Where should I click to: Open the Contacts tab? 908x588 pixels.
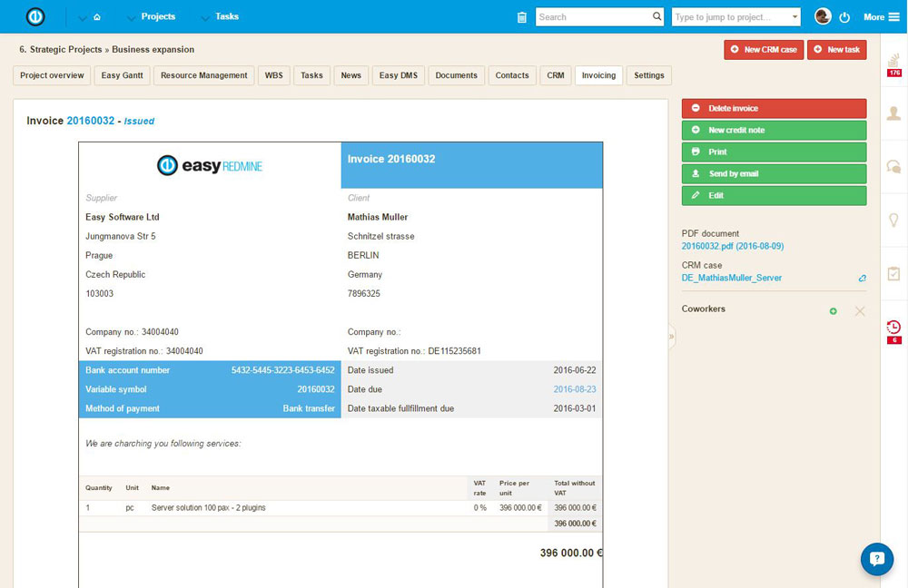tap(512, 75)
